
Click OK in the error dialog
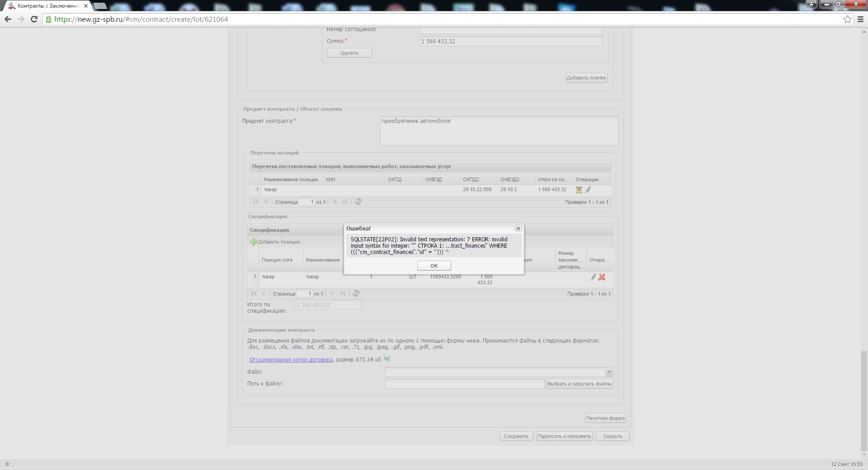(434, 266)
